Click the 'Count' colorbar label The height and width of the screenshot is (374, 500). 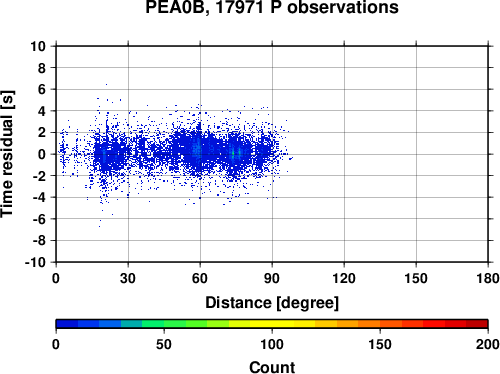[272, 367]
